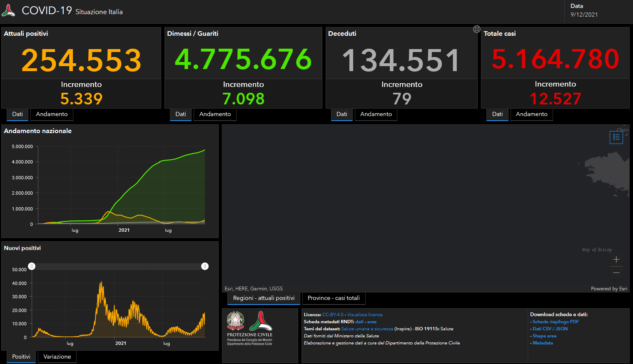Select Province - casi totali map tab
The height and width of the screenshot is (364, 633).
pos(334,298)
